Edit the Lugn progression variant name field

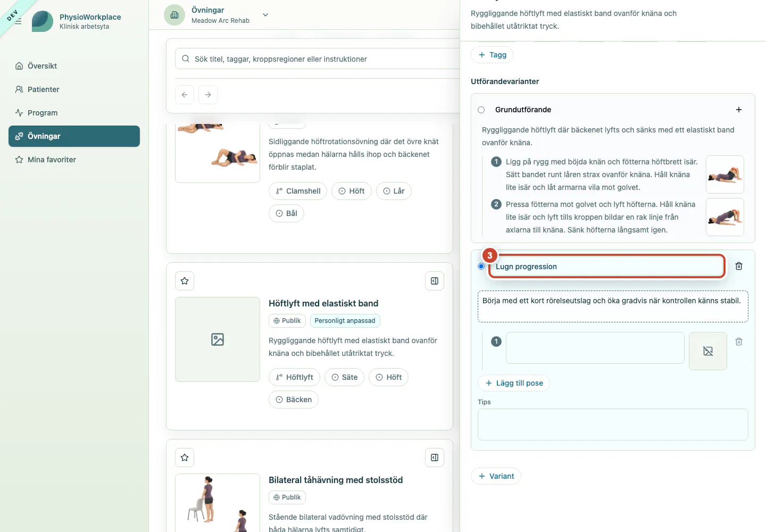(607, 267)
